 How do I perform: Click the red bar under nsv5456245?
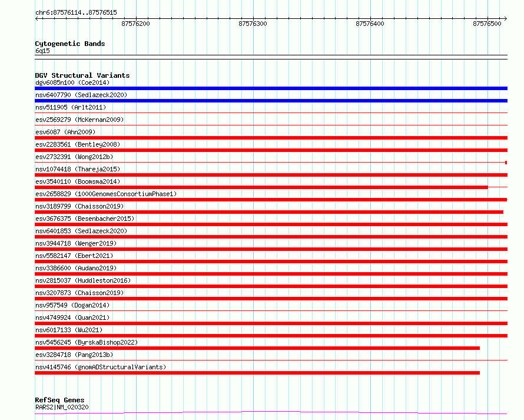257,348
